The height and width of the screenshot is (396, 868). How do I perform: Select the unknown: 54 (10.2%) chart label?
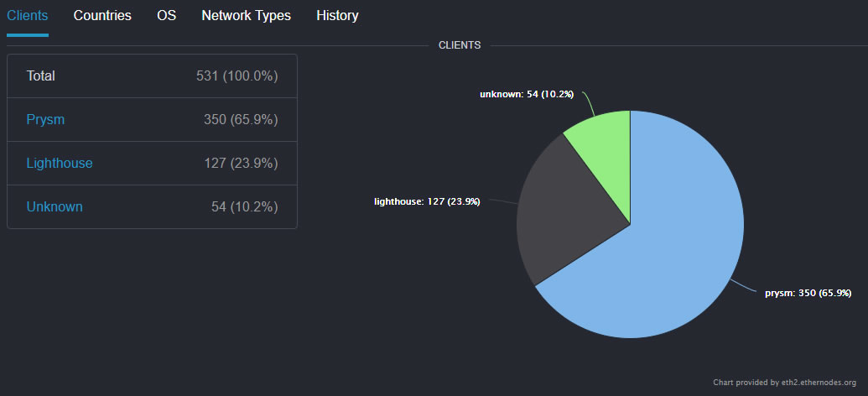click(x=527, y=94)
